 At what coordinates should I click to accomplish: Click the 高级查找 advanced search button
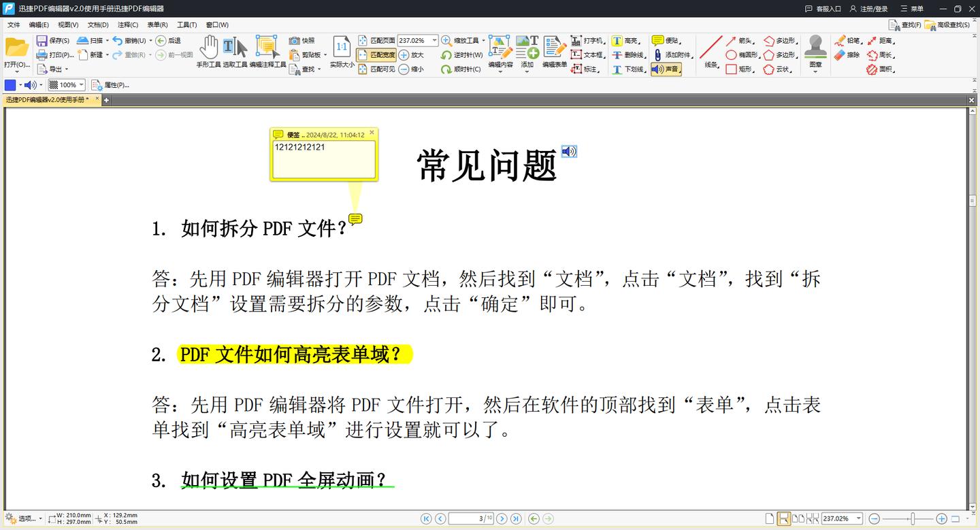pyautogui.click(x=953, y=24)
